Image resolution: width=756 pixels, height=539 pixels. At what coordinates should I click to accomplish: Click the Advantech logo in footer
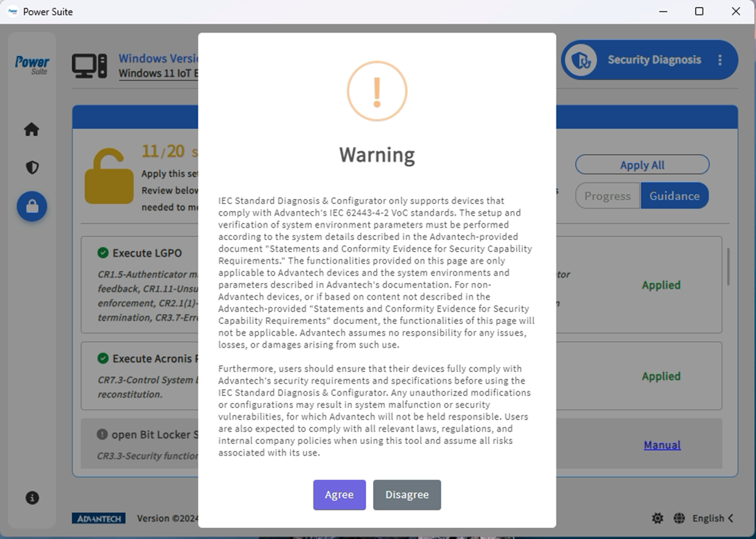click(x=98, y=518)
